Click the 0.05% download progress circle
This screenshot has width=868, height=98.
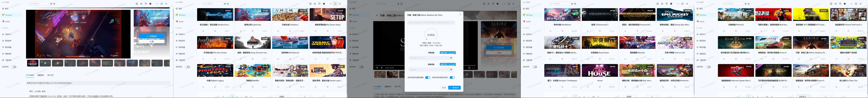pyautogui.click(x=431, y=35)
